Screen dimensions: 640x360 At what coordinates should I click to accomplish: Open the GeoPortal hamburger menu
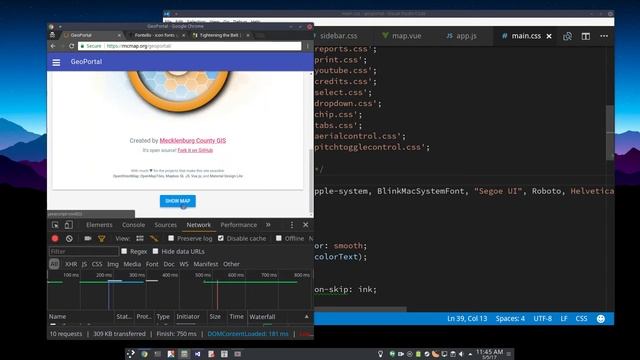pos(56,62)
